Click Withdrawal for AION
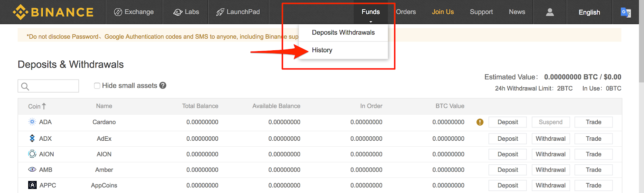The image size is (644, 193). 551,154
